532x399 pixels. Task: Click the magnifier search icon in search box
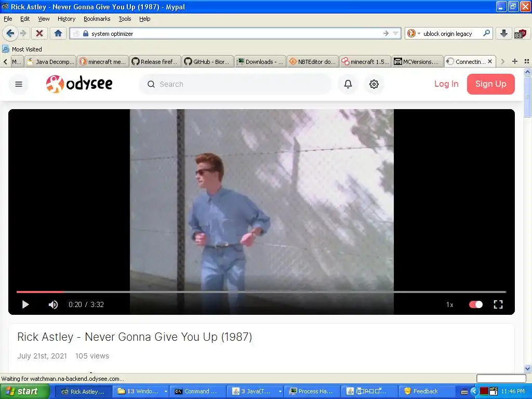486,33
